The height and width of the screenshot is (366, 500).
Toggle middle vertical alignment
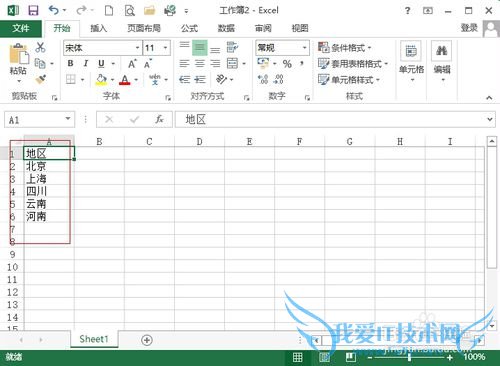[x=200, y=48]
